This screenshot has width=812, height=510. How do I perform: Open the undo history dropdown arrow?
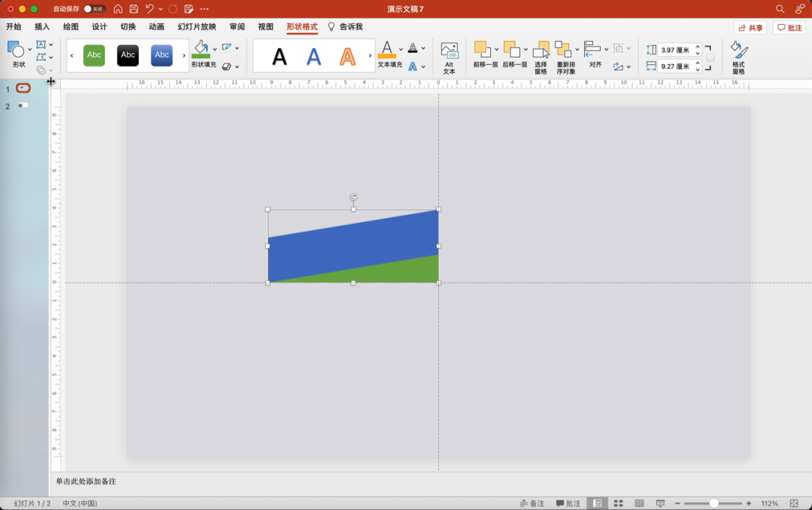point(161,9)
